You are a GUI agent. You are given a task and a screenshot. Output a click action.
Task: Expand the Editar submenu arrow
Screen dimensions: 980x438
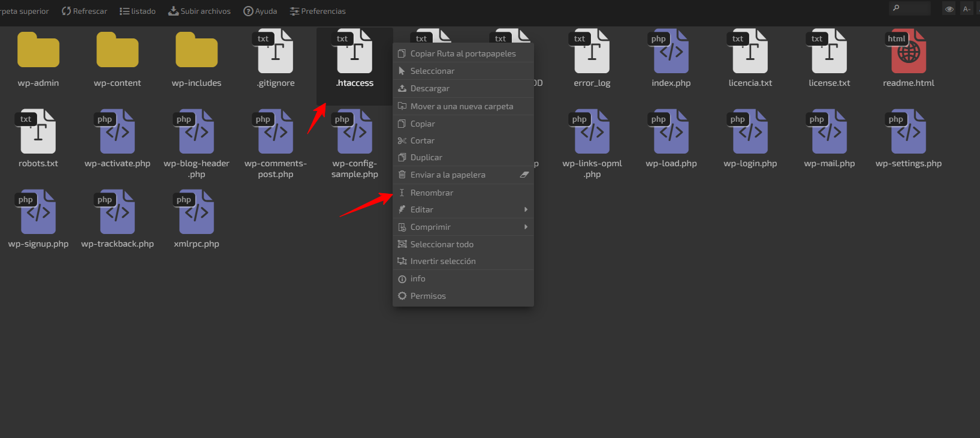526,209
